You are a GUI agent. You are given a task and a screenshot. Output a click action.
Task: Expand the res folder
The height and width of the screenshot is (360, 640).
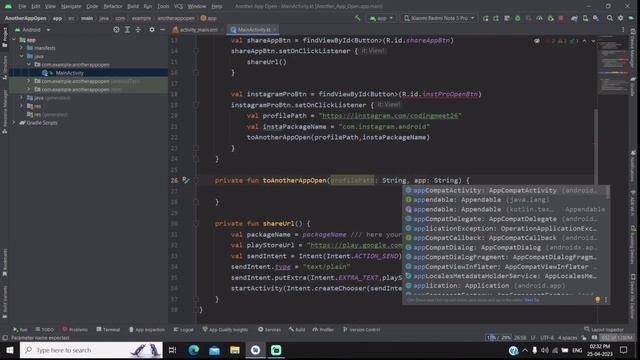click(22, 106)
